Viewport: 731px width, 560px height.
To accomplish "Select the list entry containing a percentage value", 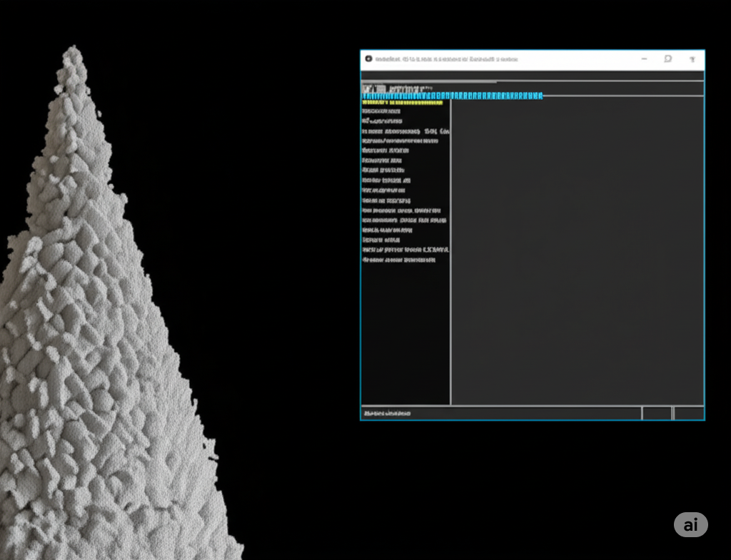I will click(x=405, y=131).
